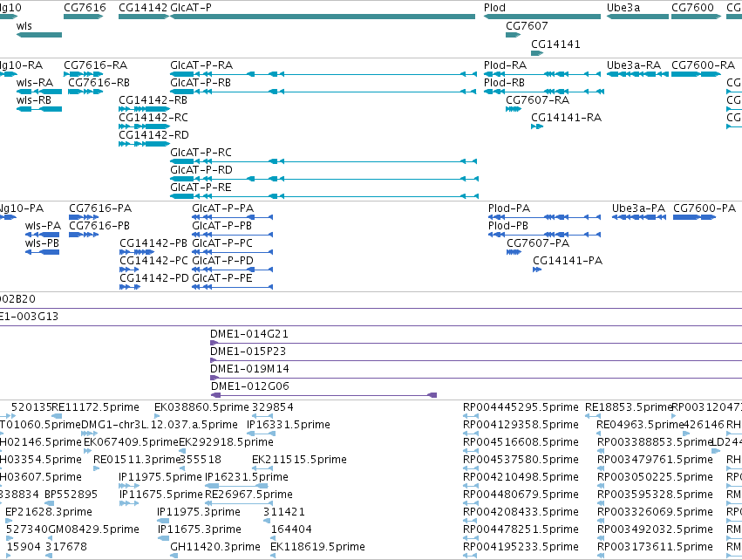This screenshot has width=742, height=560.
Task: Select BAC clone DME1-012G06
Action: coord(324,395)
